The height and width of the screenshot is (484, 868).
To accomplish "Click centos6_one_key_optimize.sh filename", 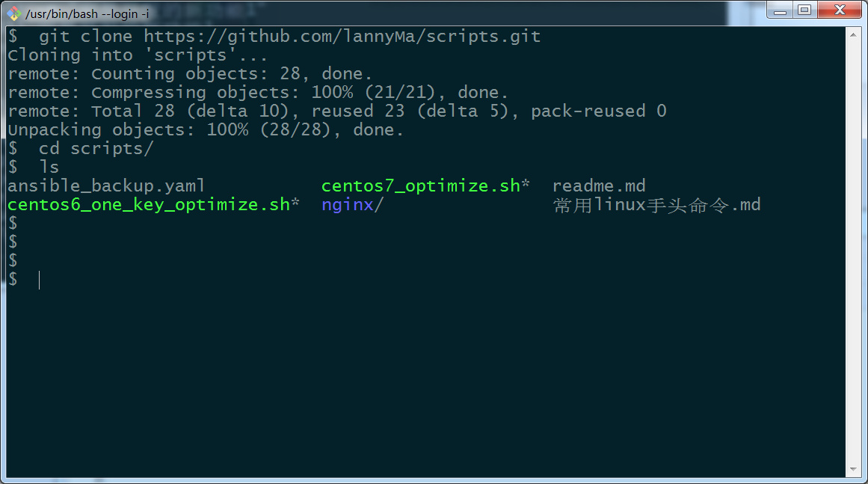I will coord(149,205).
